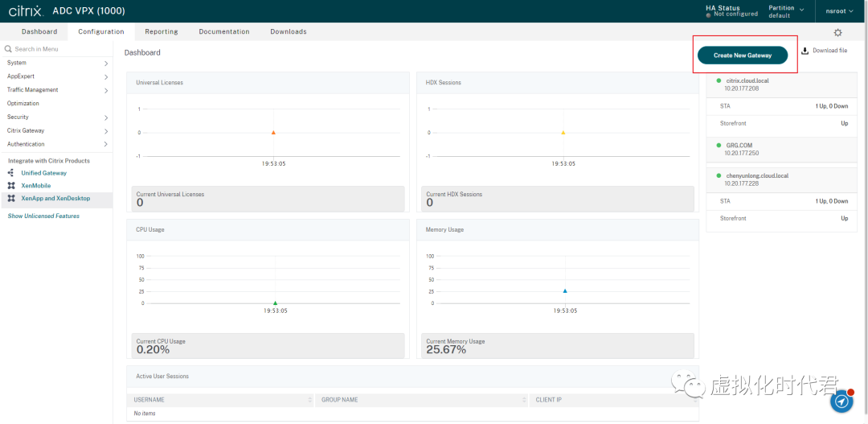Click the XenApp and XenDesktop icon
The width and height of the screenshot is (868, 424).
tap(11, 199)
